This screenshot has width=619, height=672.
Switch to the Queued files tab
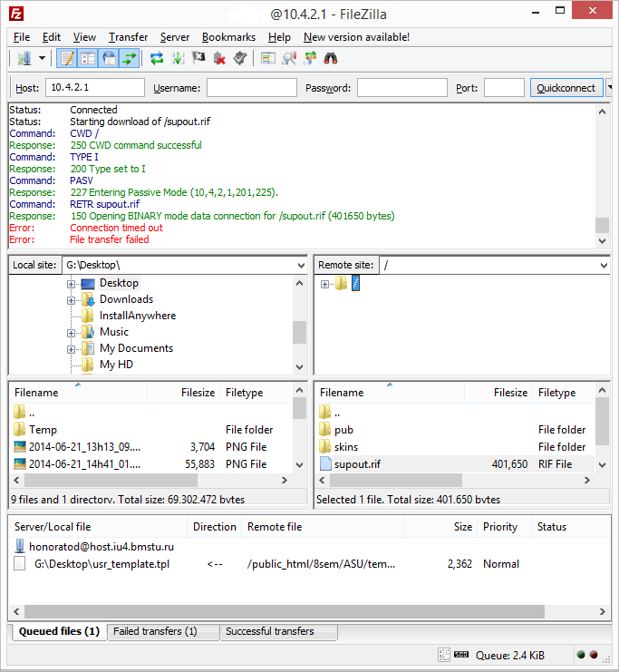tap(59, 631)
